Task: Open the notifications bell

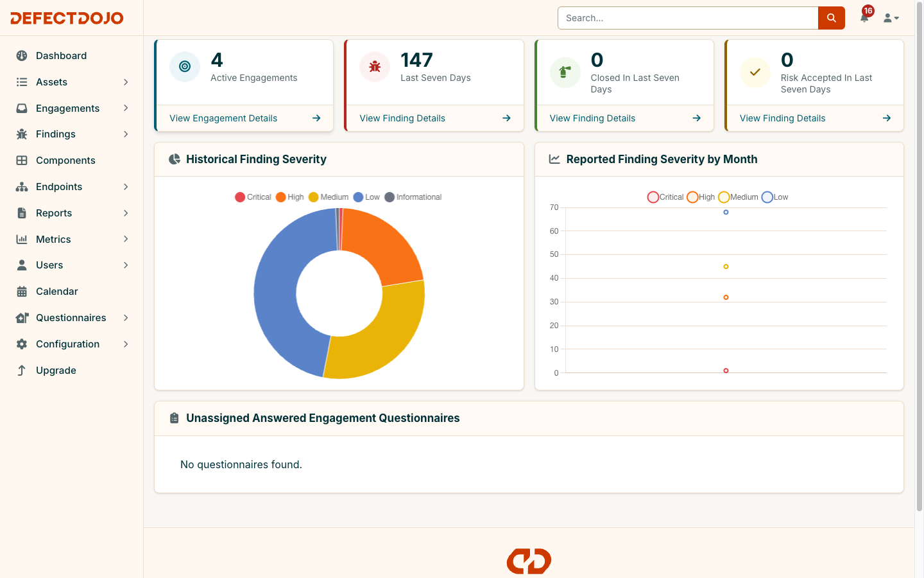Action: coord(864,18)
